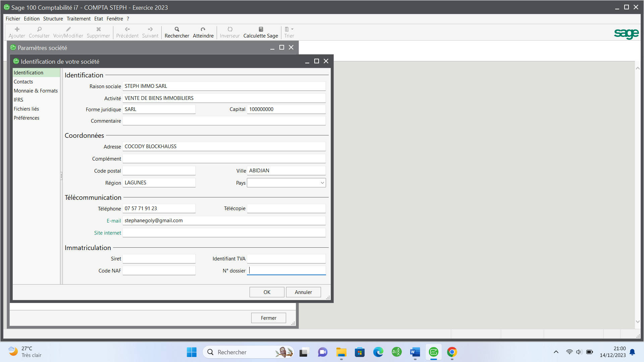Screen dimensions: 644x362
Task: Open Word from taskbar
Action: point(415,352)
